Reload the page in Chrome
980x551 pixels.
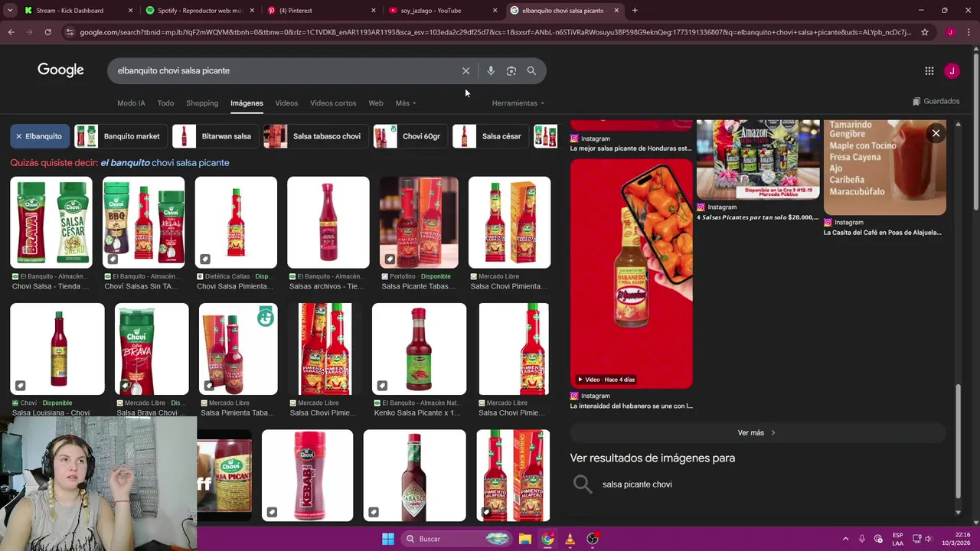[47, 32]
